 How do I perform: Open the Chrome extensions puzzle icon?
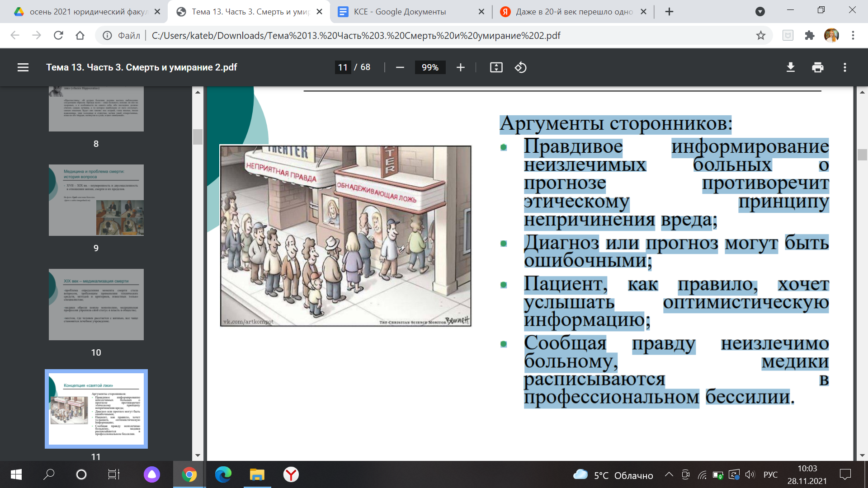pos(809,35)
